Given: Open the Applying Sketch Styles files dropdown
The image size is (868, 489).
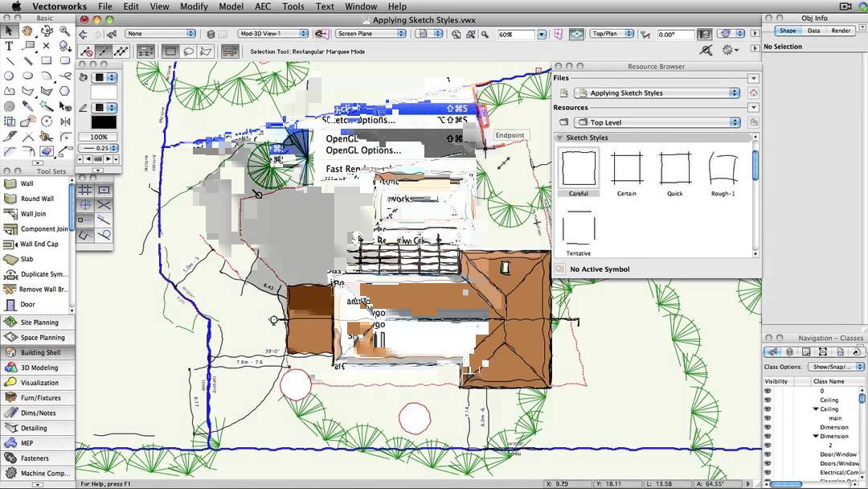Looking at the screenshot, I should (x=657, y=93).
